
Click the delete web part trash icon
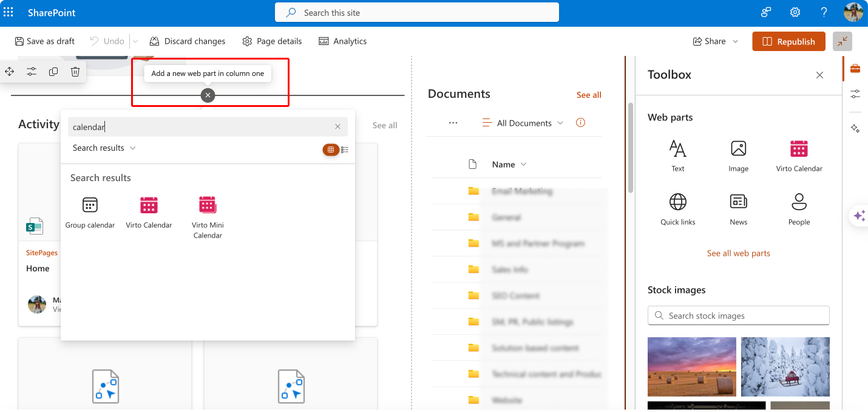point(75,72)
